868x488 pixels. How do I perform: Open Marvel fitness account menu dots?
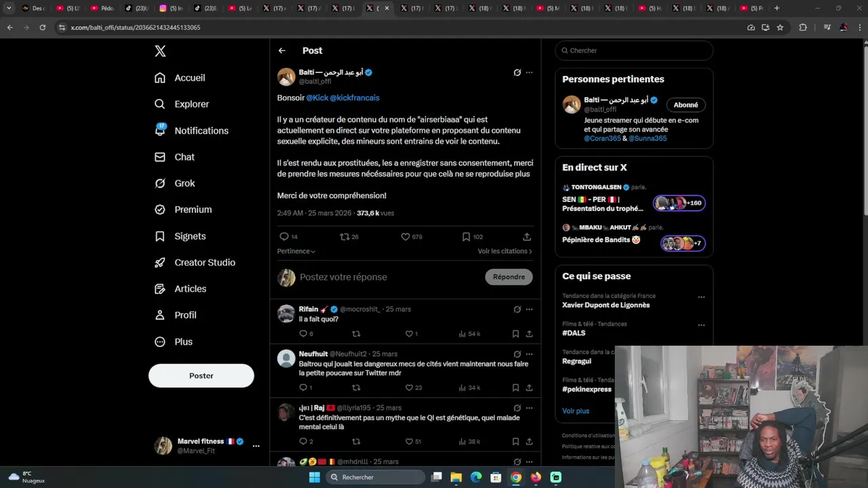coord(256,446)
